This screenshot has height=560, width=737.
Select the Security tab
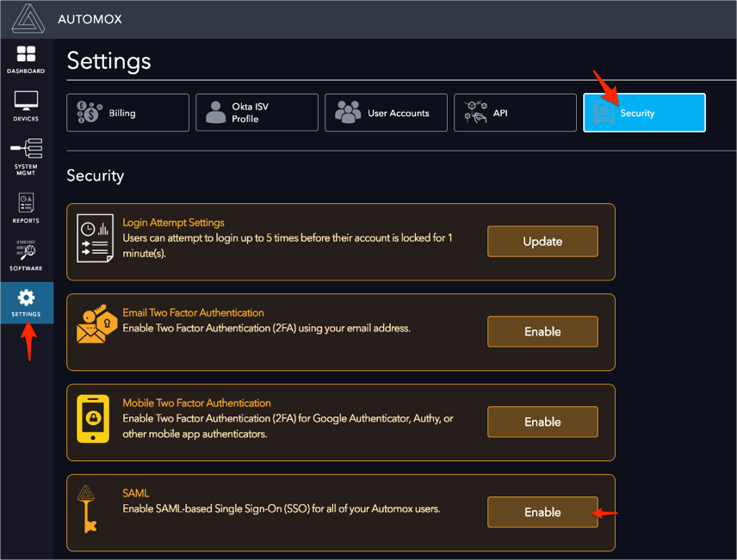point(644,113)
